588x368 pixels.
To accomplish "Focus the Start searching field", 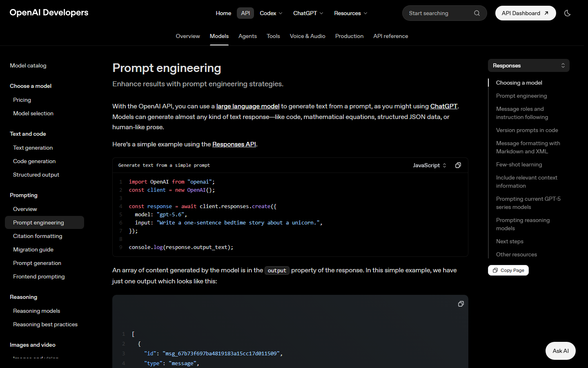I will click(x=445, y=13).
